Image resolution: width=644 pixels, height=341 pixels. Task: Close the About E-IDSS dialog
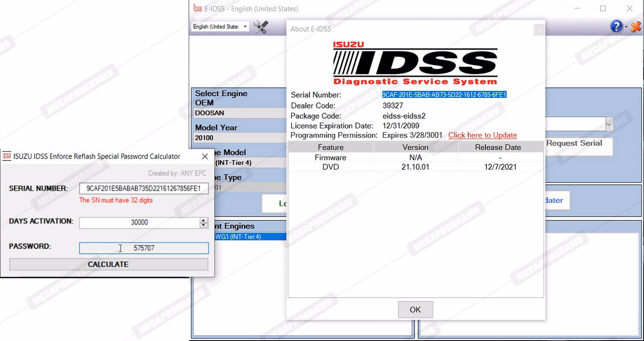point(539,29)
